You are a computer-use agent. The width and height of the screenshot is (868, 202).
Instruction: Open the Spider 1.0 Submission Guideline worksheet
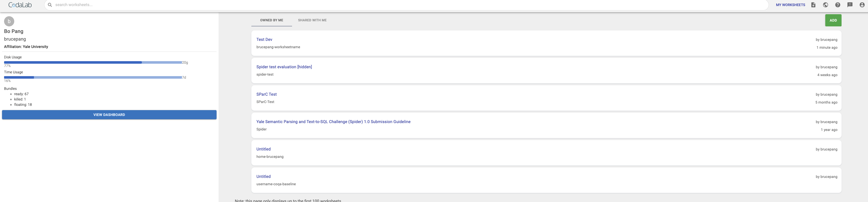pyautogui.click(x=333, y=122)
